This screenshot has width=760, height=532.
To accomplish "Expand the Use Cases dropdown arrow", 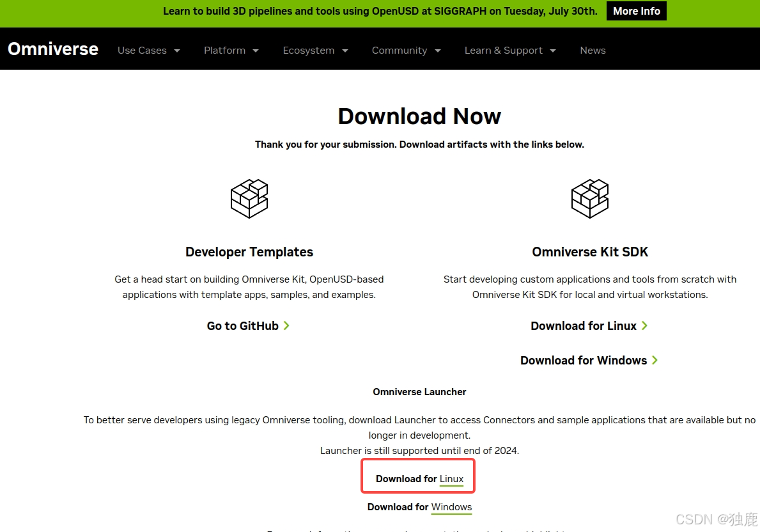I will [177, 51].
